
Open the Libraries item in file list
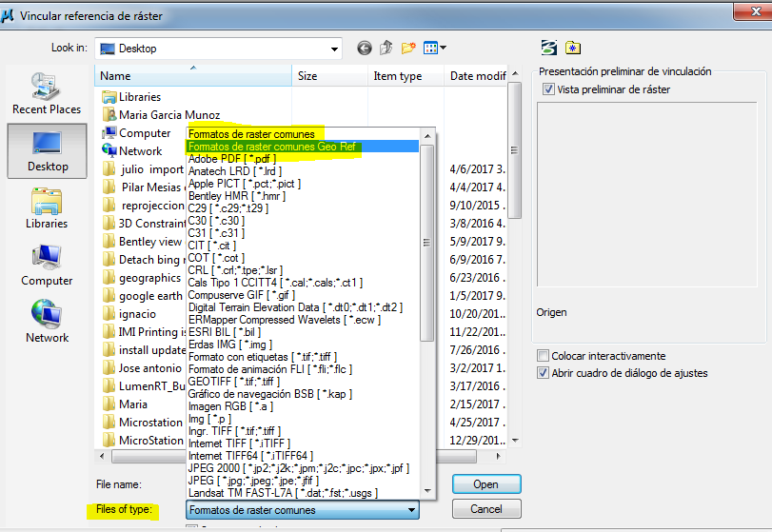[131, 97]
